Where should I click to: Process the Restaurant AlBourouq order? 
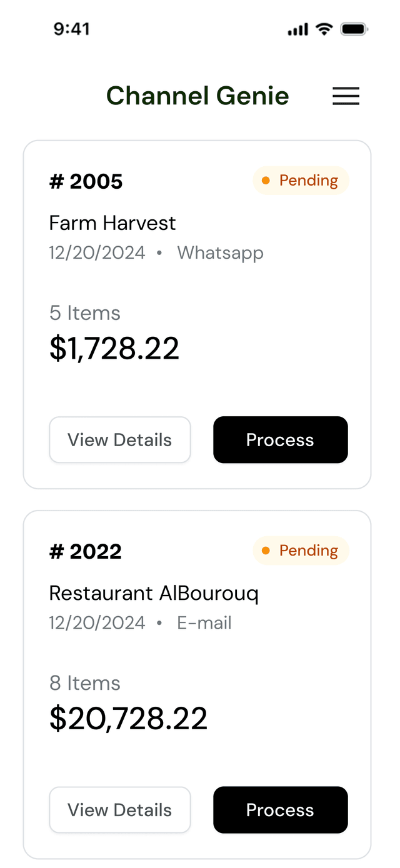[280, 810]
